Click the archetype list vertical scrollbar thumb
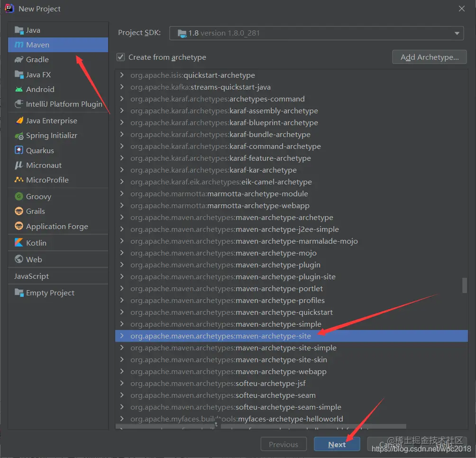This screenshot has height=458, width=476. [x=465, y=285]
